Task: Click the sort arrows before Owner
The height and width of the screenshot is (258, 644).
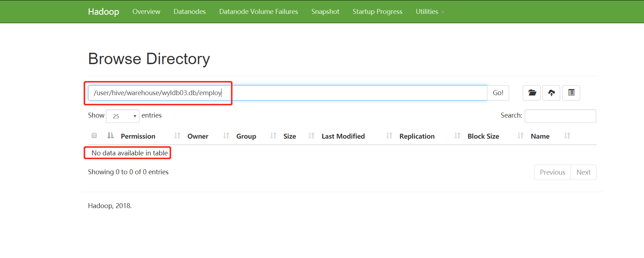Action: click(177, 135)
